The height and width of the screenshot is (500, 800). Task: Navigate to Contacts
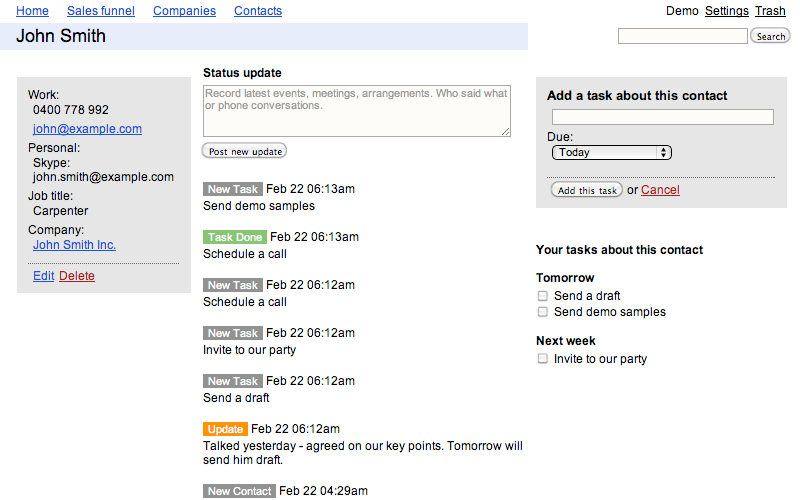258,11
